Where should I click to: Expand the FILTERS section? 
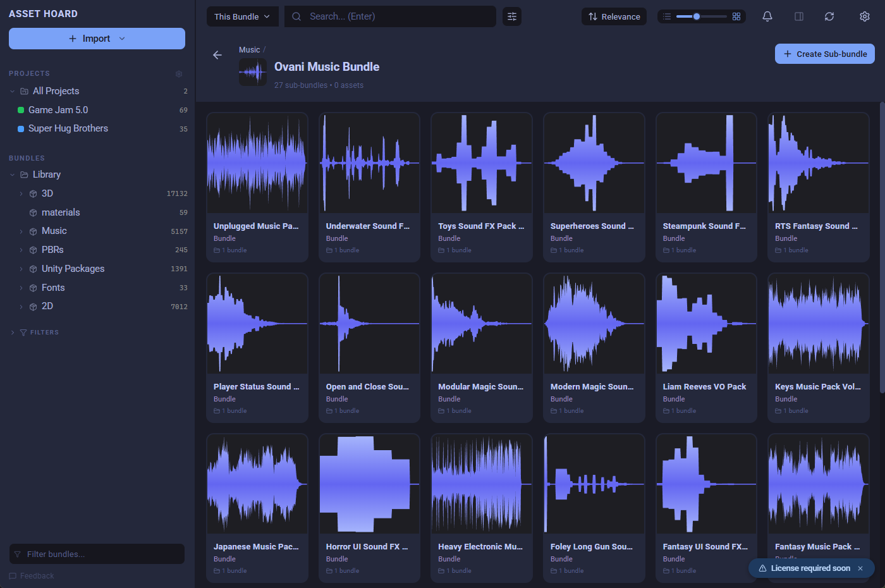pyautogui.click(x=13, y=333)
